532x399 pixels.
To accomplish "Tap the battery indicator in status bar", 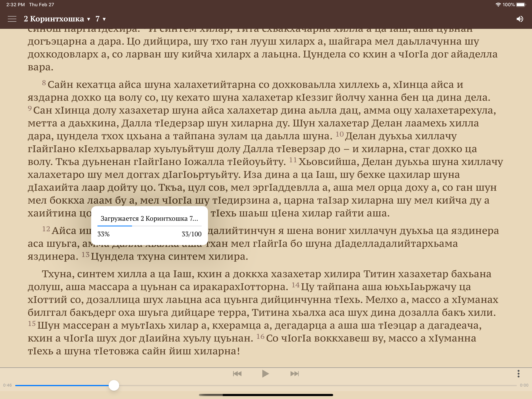I will coord(521,4).
